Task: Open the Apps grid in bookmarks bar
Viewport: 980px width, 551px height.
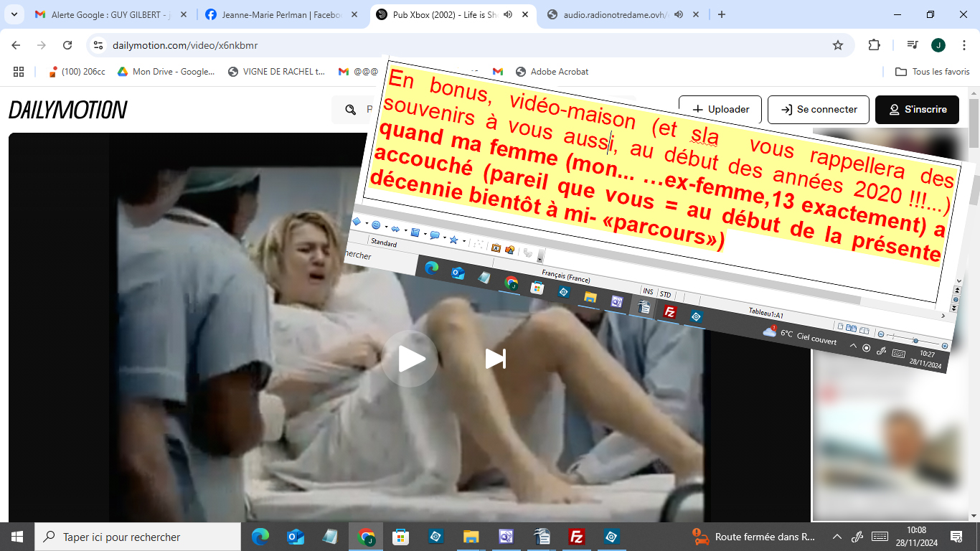Action: (19, 72)
